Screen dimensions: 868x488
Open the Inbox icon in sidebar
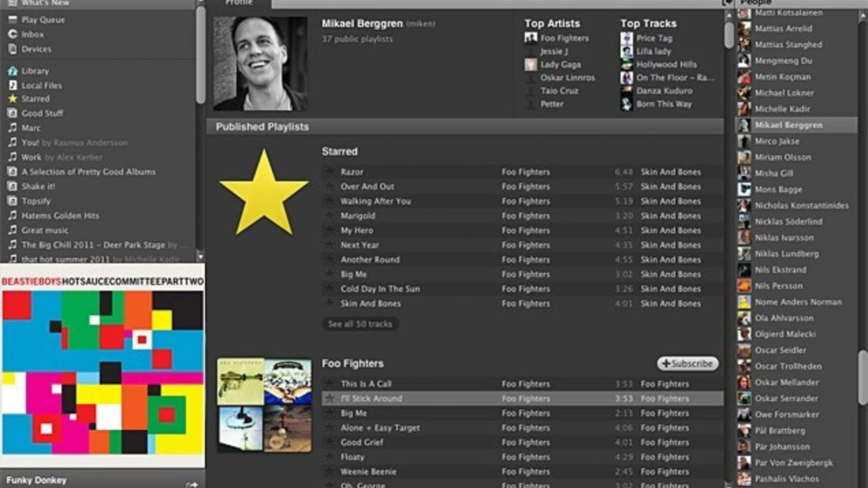[12, 34]
